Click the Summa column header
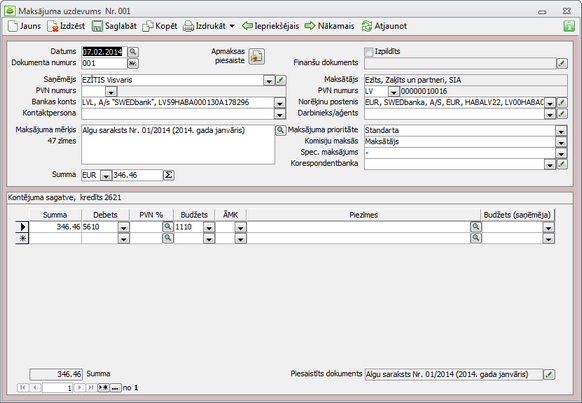582x403 pixels. pyautogui.click(x=55, y=215)
